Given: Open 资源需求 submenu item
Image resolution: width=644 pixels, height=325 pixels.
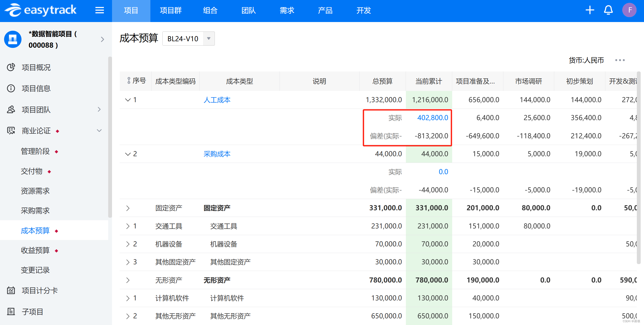Looking at the screenshot, I should pos(35,191).
